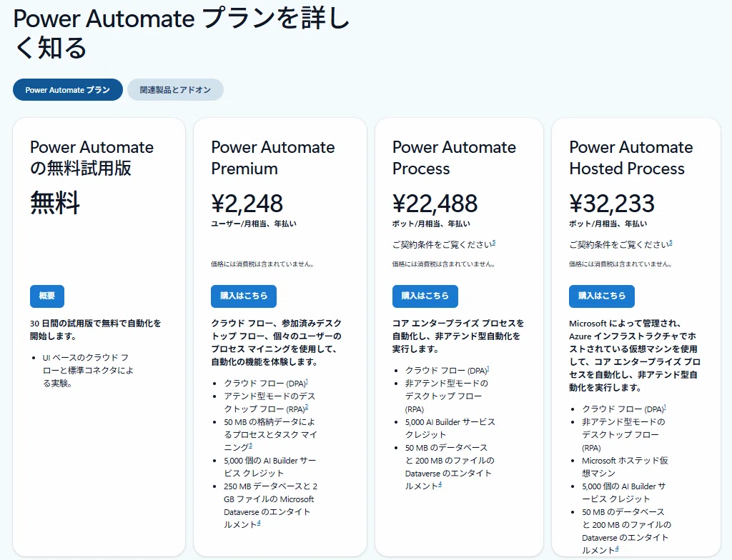Click the Power Automate Process card title
Image resolution: width=732 pixels, height=560 pixels.
[x=454, y=158]
